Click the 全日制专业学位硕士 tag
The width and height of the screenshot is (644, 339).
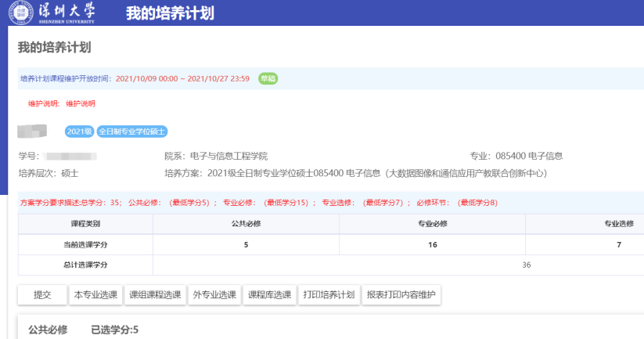(132, 132)
